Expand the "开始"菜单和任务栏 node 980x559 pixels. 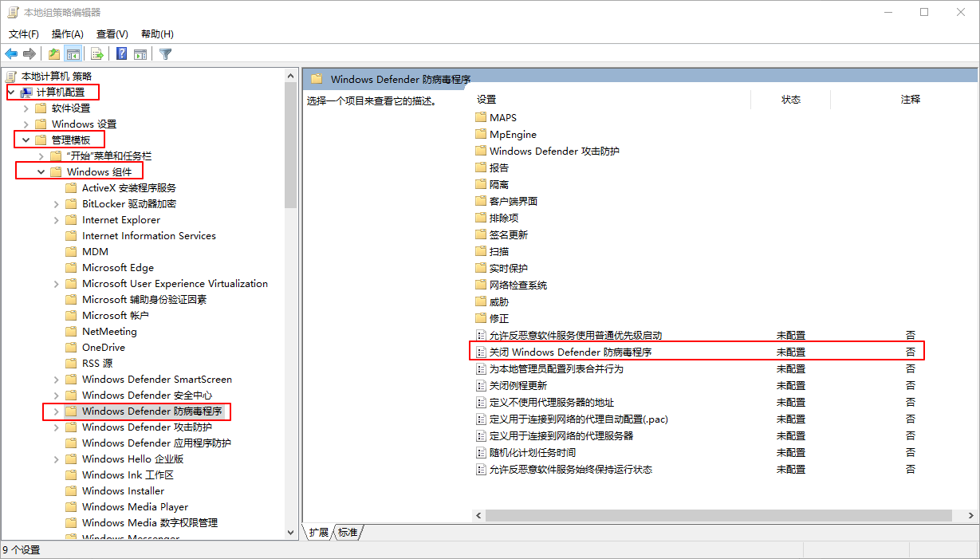pos(41,155)
